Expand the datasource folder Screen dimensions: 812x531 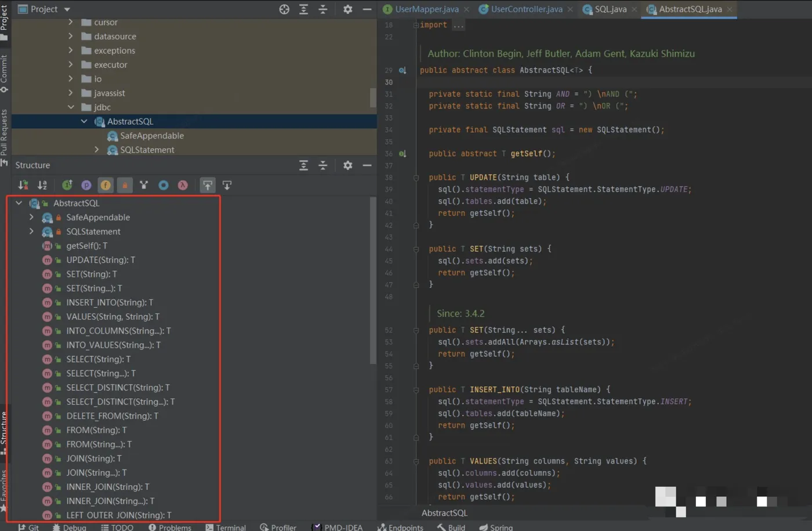click(71, 36)
